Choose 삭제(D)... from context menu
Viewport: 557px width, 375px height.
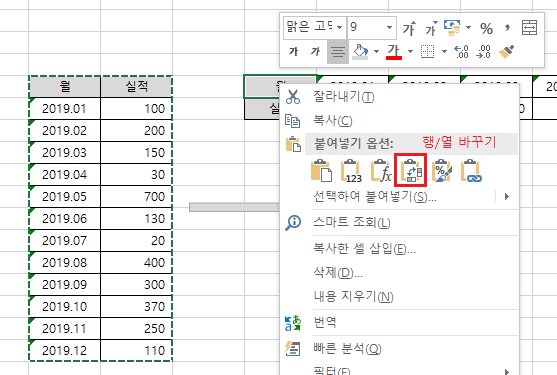(338, 273)
